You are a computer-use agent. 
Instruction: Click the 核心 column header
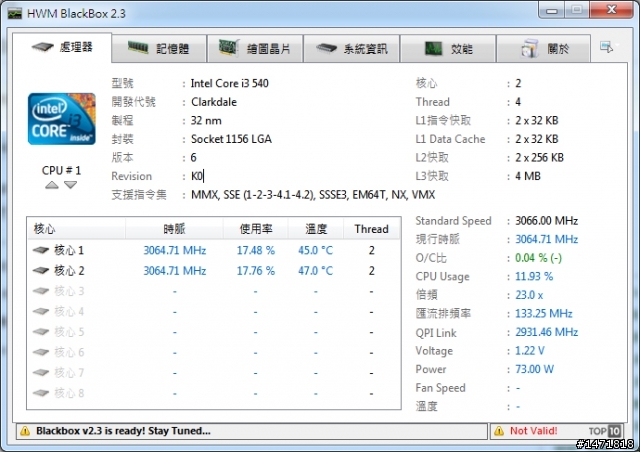(x=76, y=229)
